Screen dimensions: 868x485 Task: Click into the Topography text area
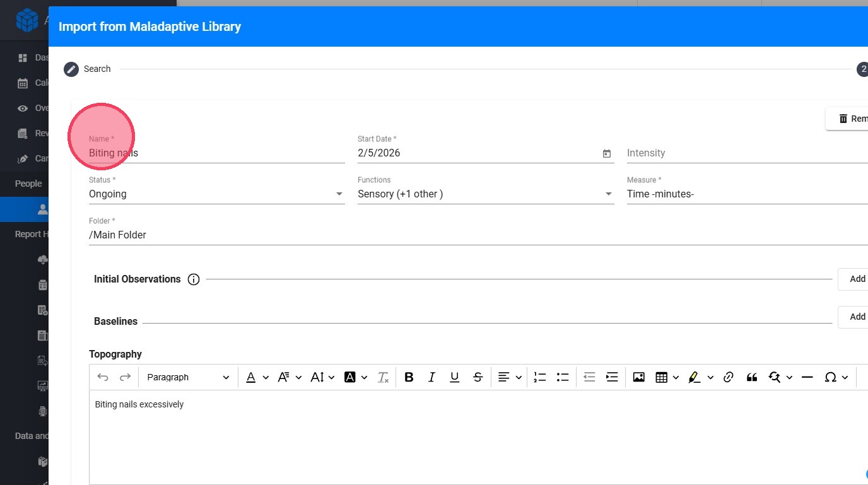[x=478, y=437]
